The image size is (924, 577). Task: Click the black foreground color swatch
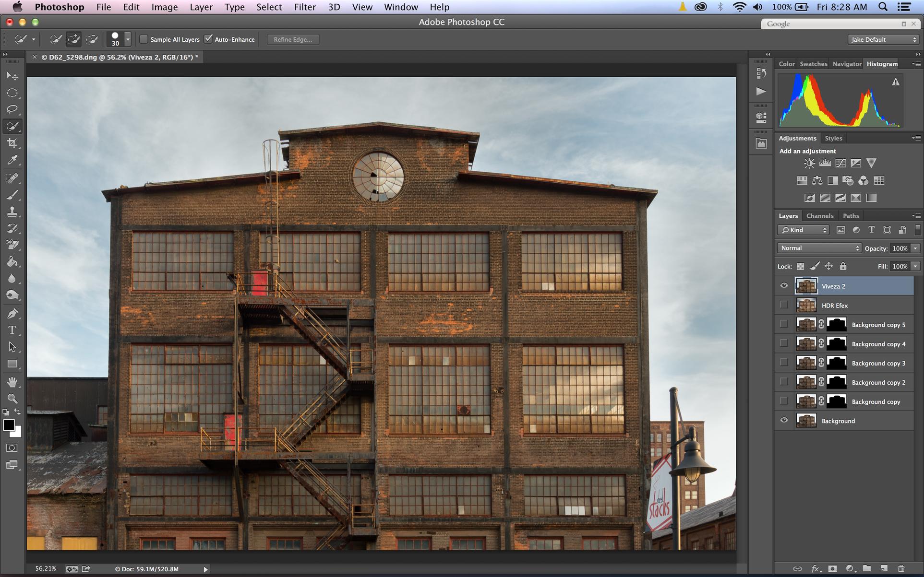coord(9,425)
